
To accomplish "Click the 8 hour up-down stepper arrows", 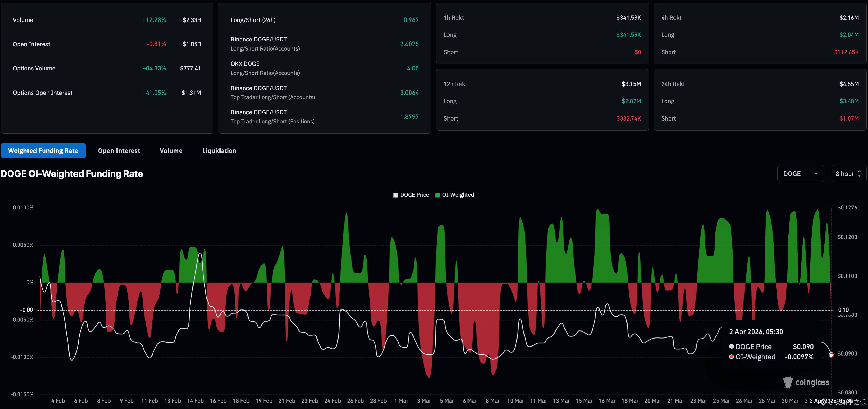I will coord(860,174).
